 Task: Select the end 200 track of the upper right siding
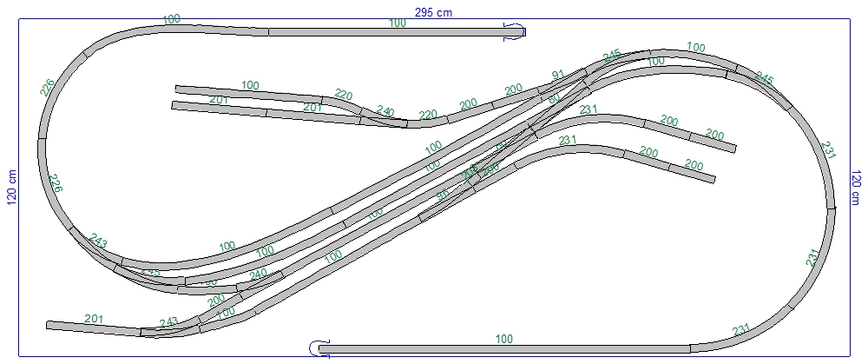click(712, 142)
